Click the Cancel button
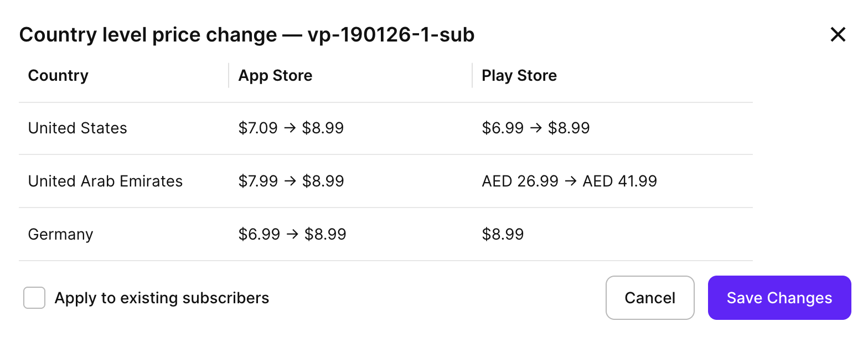This screenshot has width=868, height=342. click(x=650, y=298)
